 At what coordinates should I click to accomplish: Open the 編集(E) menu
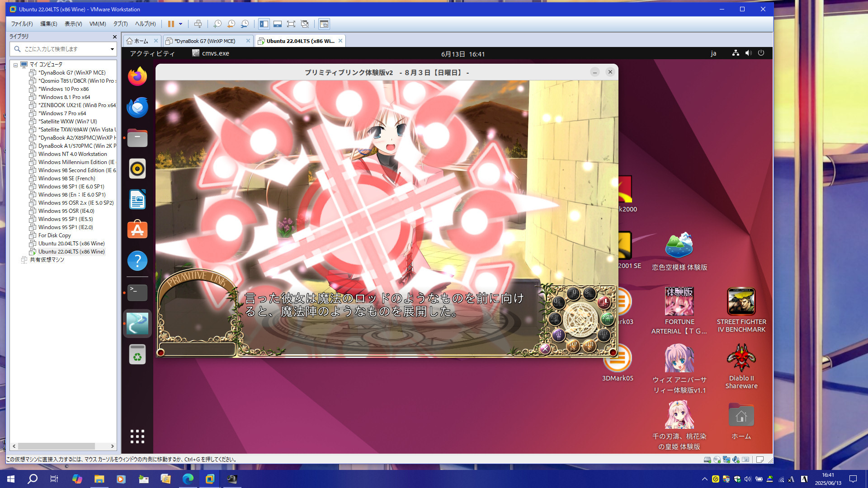click(x=48, y=24)
